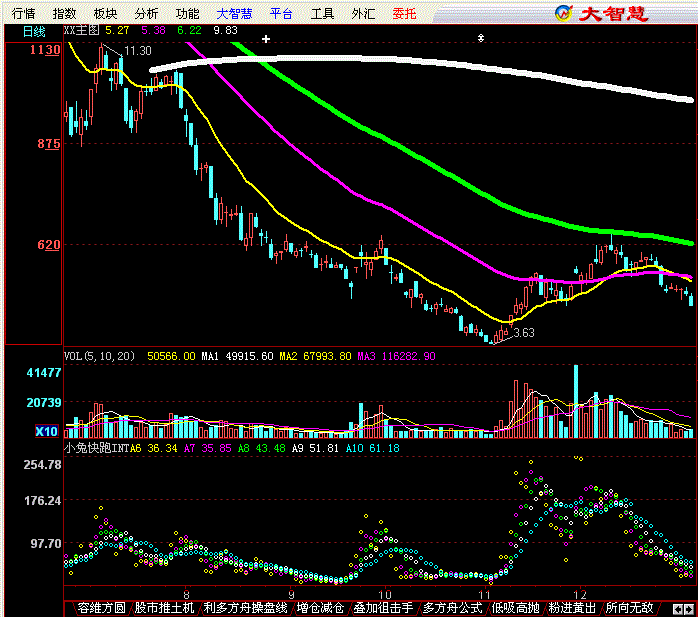The width and height of the screenshot is (698, 617).
Task: Click the white 9.83 moving average value
Action: point(225,30)
